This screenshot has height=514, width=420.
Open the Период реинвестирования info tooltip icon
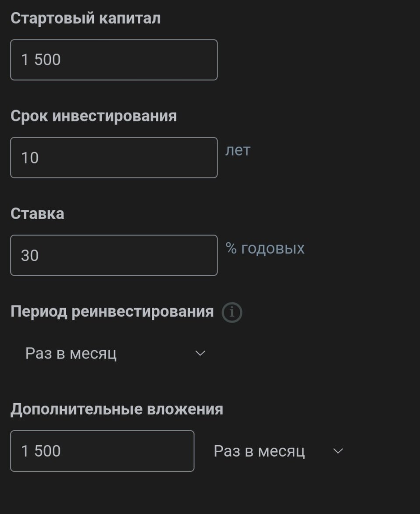pyautogui.click(x=232, y=313)
